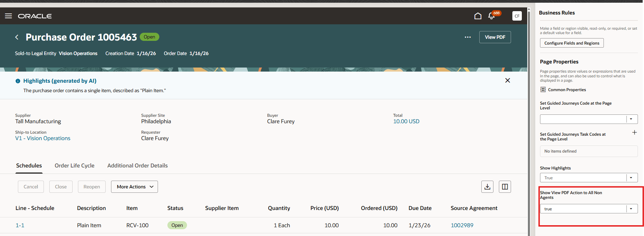Go back using the arrow beside Purchase Order
The image size is (644, 236).
pyautogui.click(x=17, y=37)
